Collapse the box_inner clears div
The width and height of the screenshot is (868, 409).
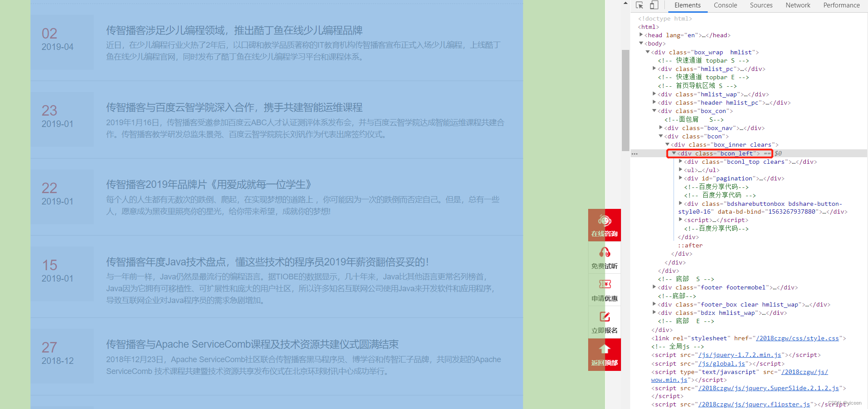(x=667, y=145)
